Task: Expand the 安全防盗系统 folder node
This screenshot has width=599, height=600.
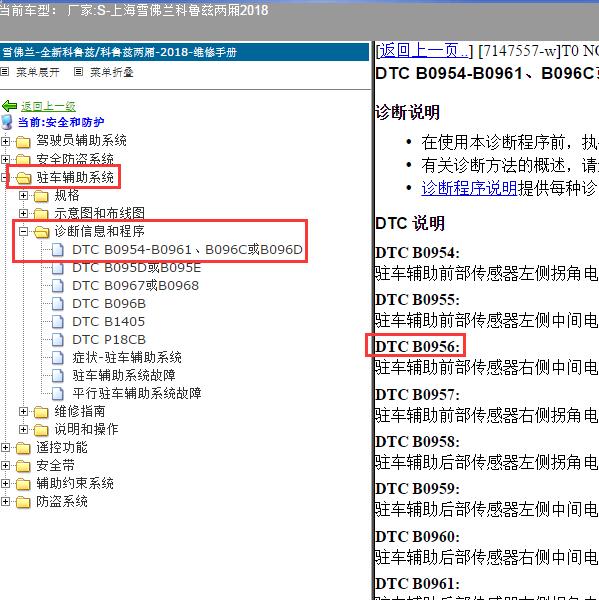Action: coord(5,159)
